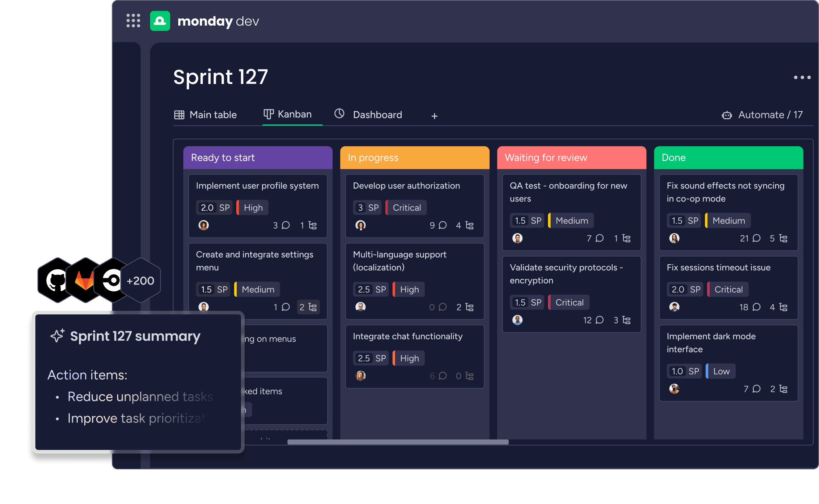Screen dimensions: 819x504
Task: Click the Waiting for review column header
Action: [x=571, y=158]
